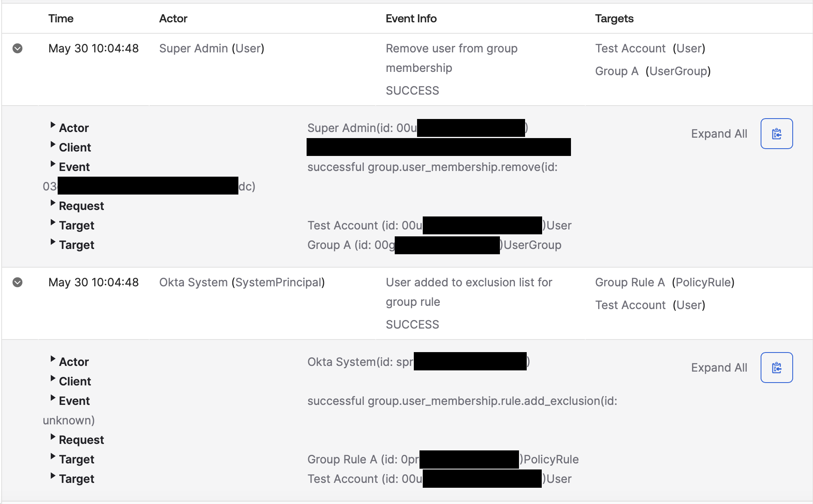Screen dimensions: 813x504
Task: Collapse the Remove user from group event row
Action: point(17,48)
